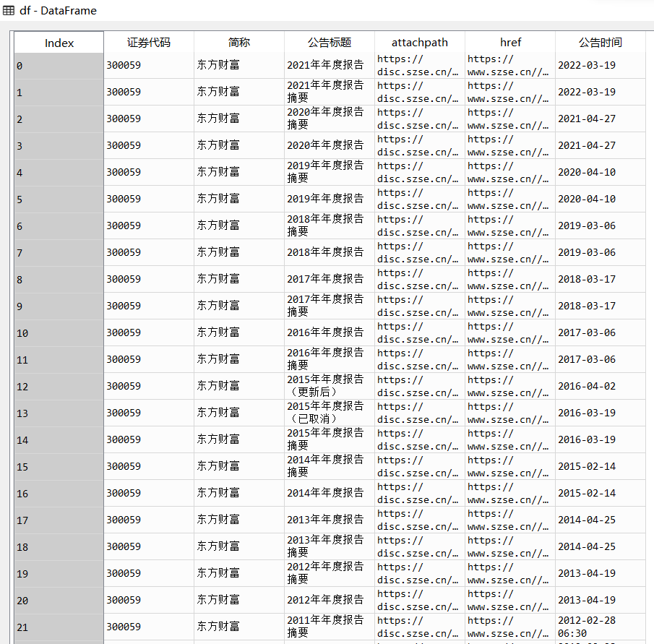654x644 pixels.
Task: Click the 公告标题 column header
Action: tap(330, 43)
